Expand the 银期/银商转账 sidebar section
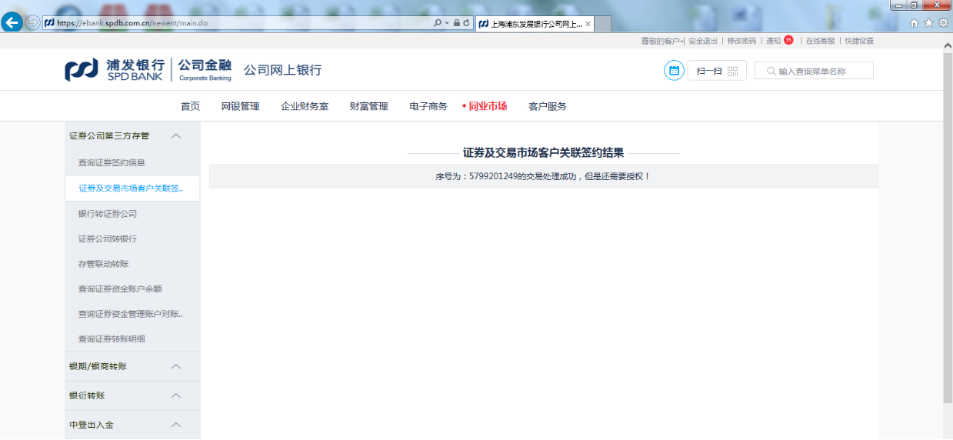The height and width of the screenshot is (440, 953). point(176,367)
